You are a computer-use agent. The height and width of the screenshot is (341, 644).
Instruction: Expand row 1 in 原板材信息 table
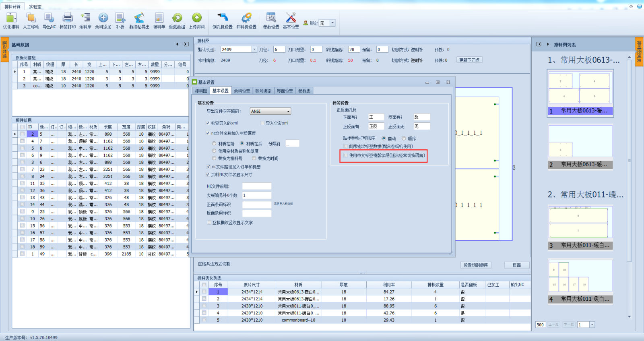coord(15,72)
